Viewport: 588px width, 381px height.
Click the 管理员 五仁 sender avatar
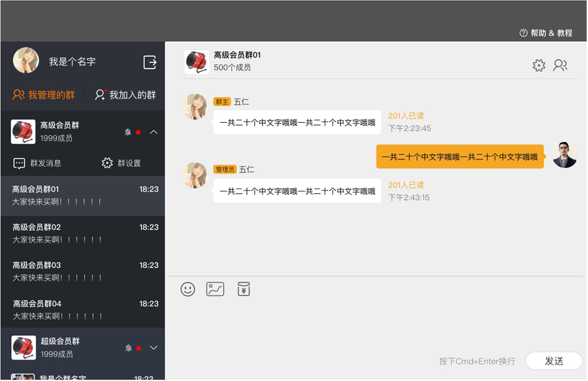coord(195,175)
